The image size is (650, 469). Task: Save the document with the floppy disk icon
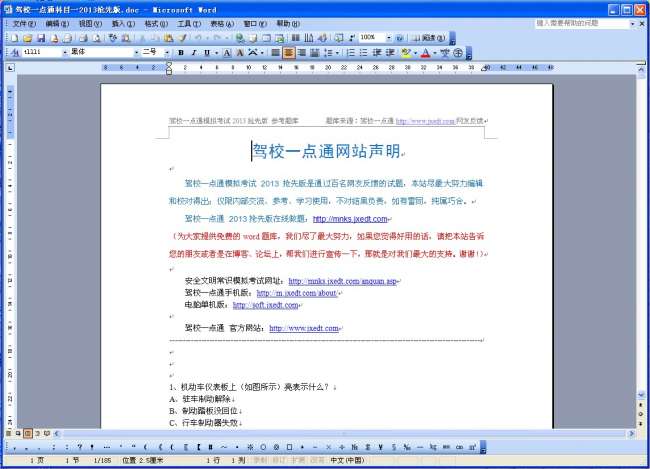tap(41, 38)
